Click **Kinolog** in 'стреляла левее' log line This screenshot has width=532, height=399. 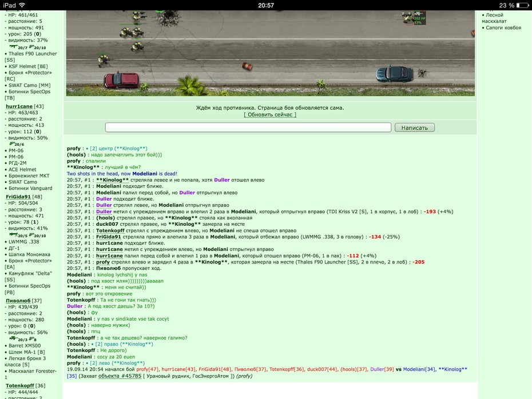pyautogui.click(x=112, y=180)
